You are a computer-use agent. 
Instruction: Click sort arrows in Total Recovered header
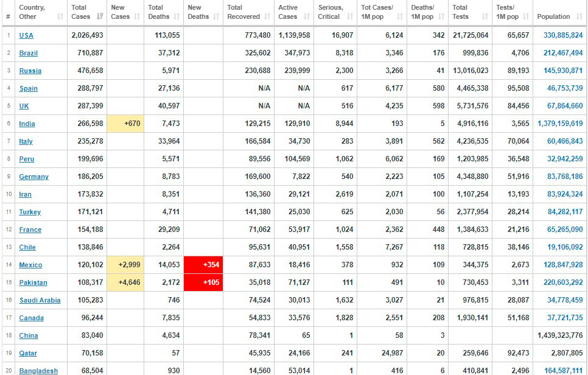pyautogui.click(x=267, y=16)
